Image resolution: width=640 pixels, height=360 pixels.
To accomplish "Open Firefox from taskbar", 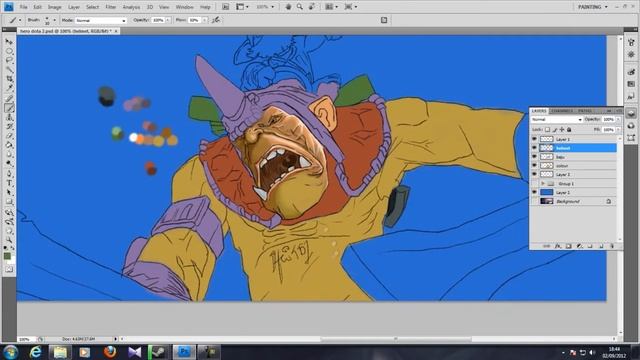I will pos(109,352).
